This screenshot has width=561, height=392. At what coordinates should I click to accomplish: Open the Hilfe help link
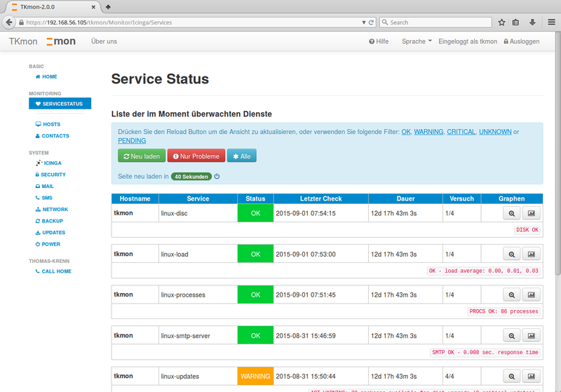coord(379,41)
